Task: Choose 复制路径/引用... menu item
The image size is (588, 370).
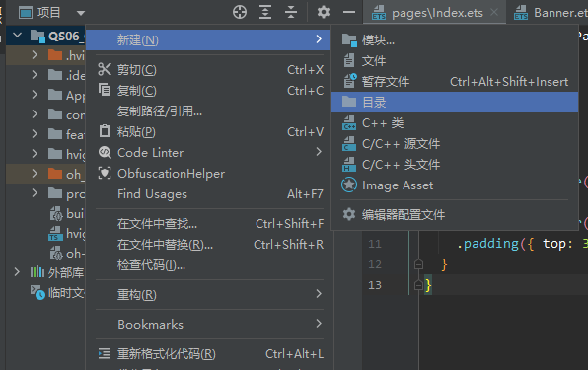Action: point(209,111)
